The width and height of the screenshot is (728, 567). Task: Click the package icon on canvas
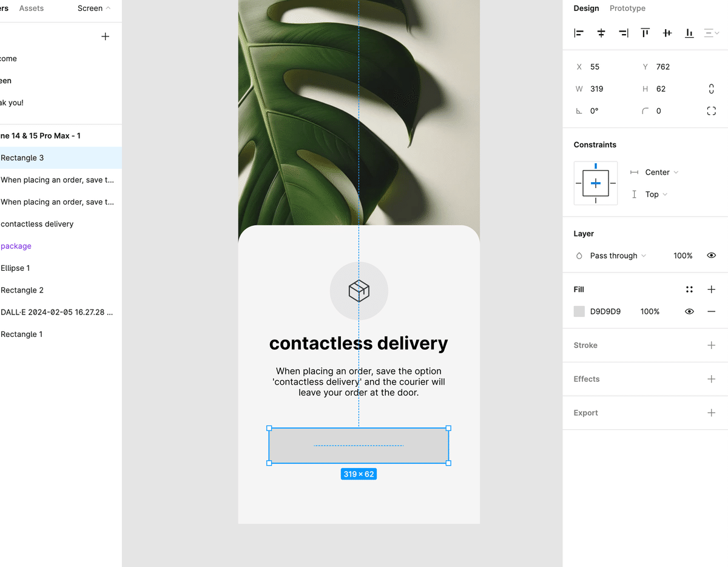click(x=359, y=291)
